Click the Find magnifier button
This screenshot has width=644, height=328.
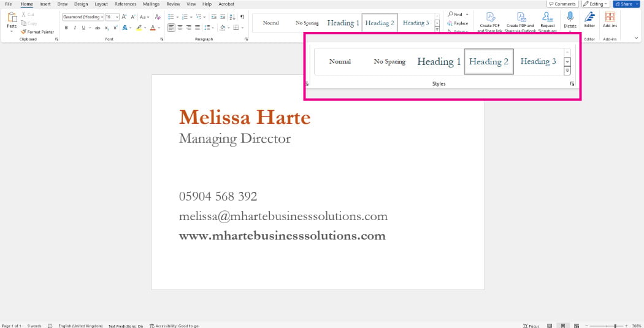tap(456, 14)
